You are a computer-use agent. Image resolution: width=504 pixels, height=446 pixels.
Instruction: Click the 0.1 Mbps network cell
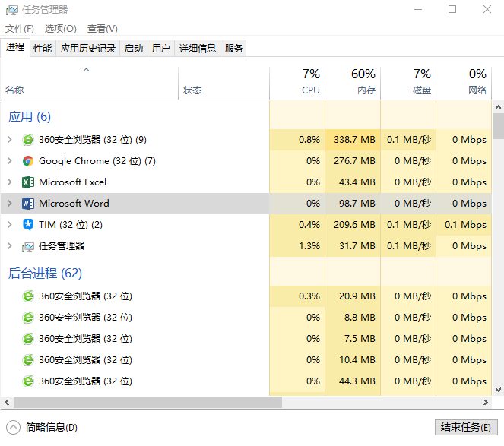(464, 225)
